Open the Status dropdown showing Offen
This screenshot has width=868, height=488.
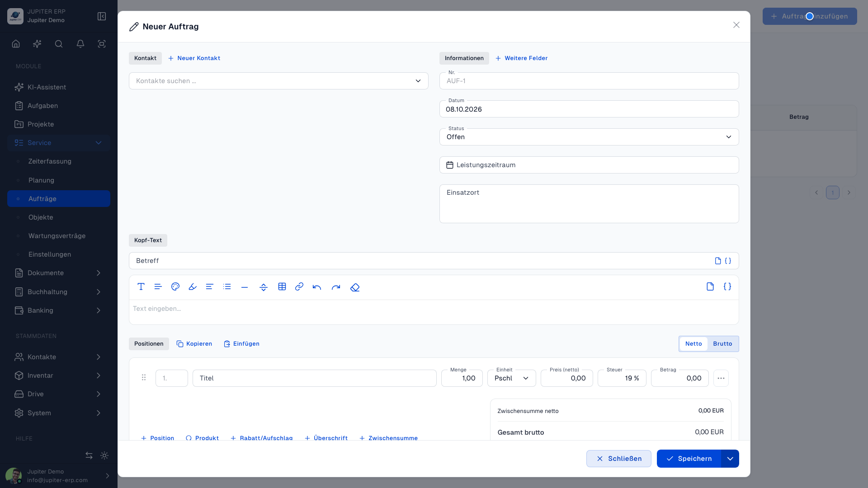pos(589,137)
